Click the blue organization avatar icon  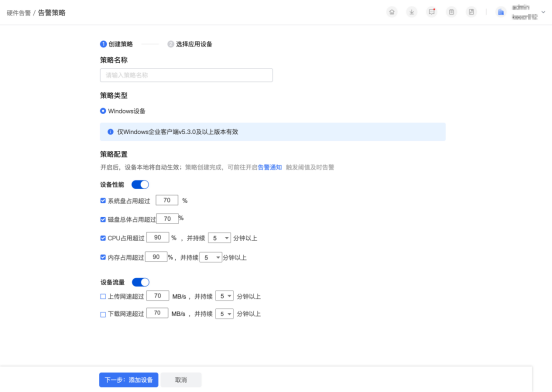[501, 13]
